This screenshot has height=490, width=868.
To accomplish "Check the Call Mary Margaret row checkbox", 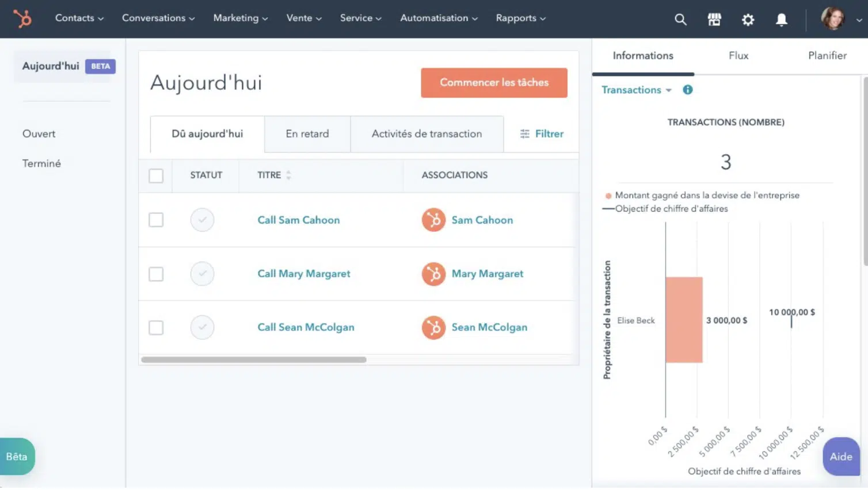I will tap(156, 274).
